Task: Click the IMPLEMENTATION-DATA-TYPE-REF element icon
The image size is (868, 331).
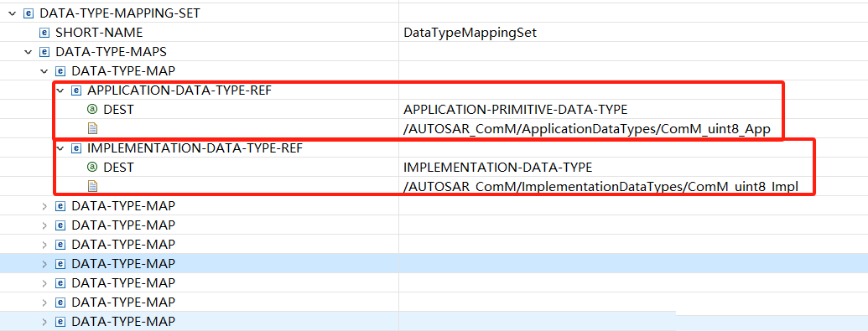Action: pos(76,148)
